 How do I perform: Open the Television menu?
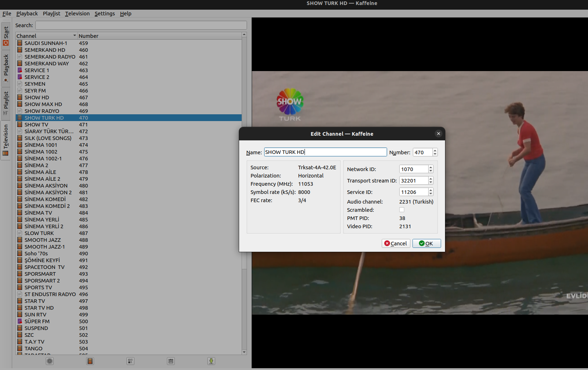click(x=77, y=14)
